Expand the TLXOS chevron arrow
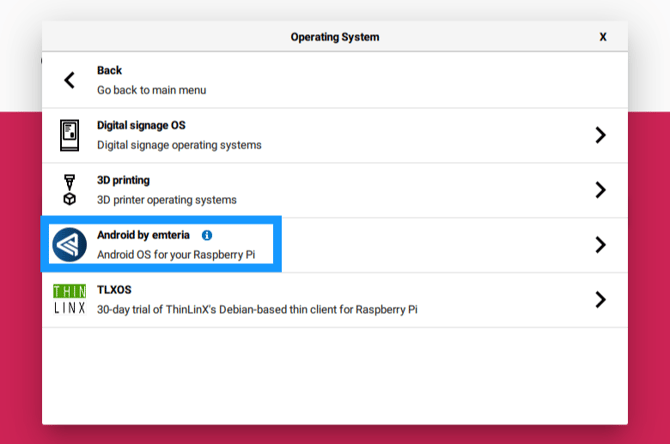 tap(600, 299)
